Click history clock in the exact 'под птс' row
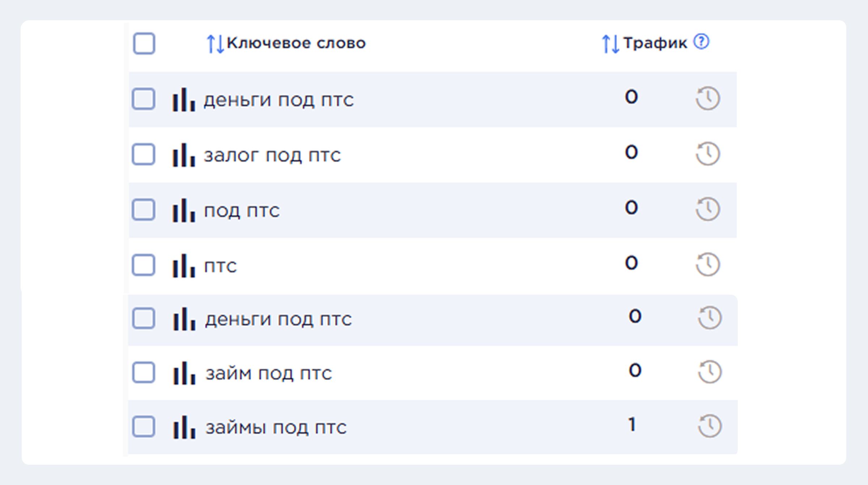 coord(708,209)
